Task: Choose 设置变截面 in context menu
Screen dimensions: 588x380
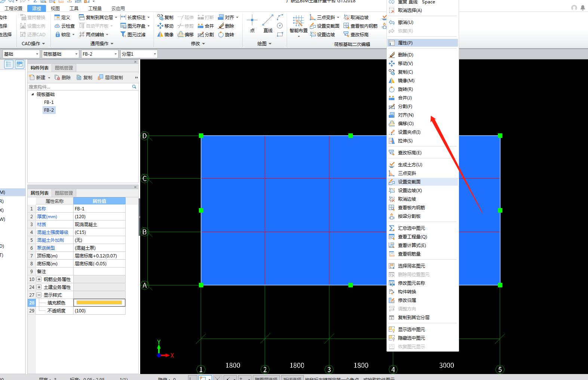Action: [423, 182]
